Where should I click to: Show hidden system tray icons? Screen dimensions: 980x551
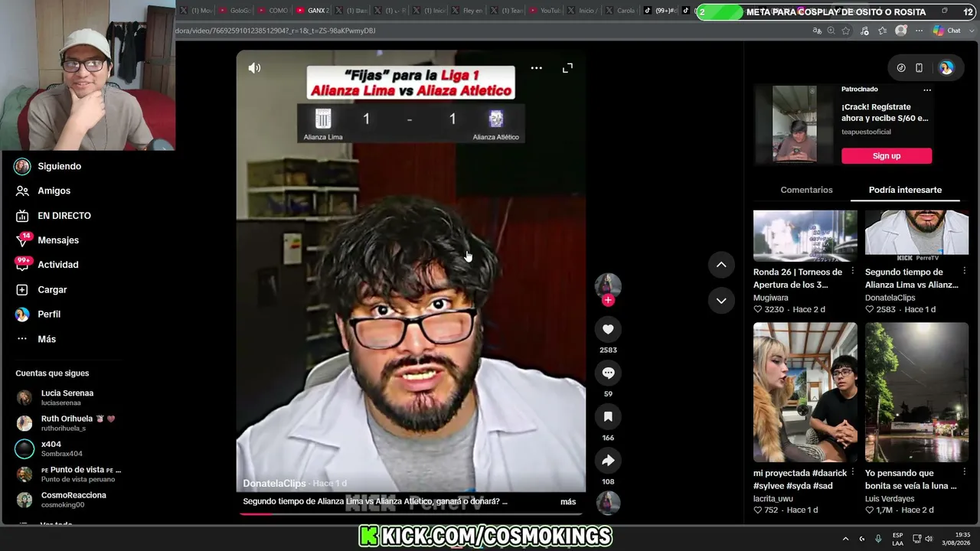click(x=845, y=539)
